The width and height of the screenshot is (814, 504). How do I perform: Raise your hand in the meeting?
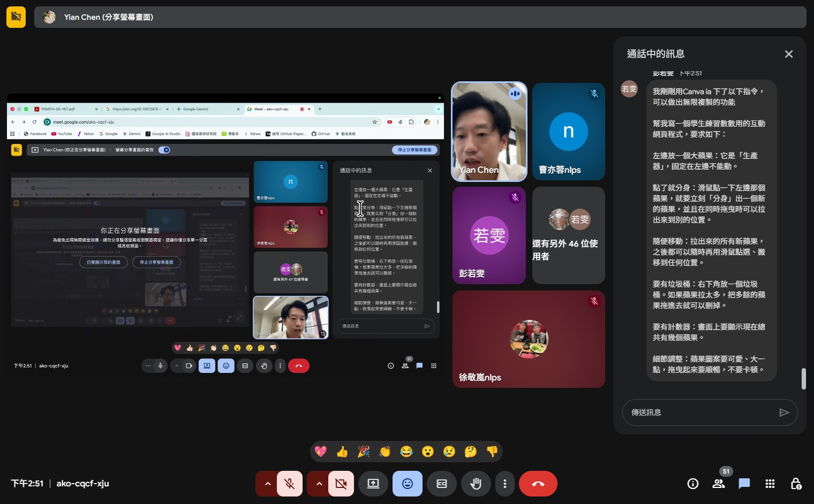coord(476,484)
